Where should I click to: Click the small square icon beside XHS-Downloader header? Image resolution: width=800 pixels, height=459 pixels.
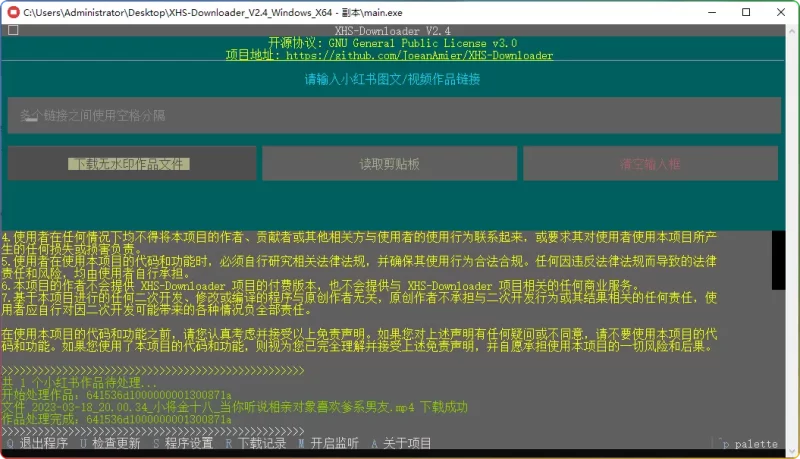[x=13, y=30]
